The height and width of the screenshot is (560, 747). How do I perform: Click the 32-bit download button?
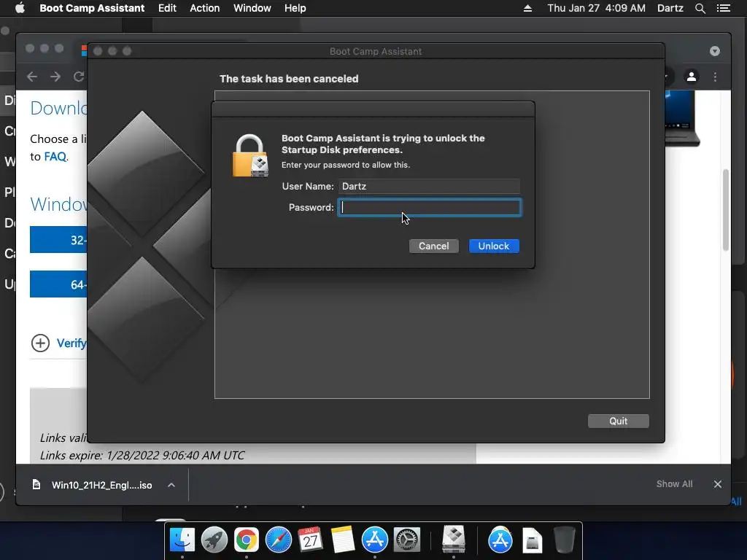[x=58, y=239]
